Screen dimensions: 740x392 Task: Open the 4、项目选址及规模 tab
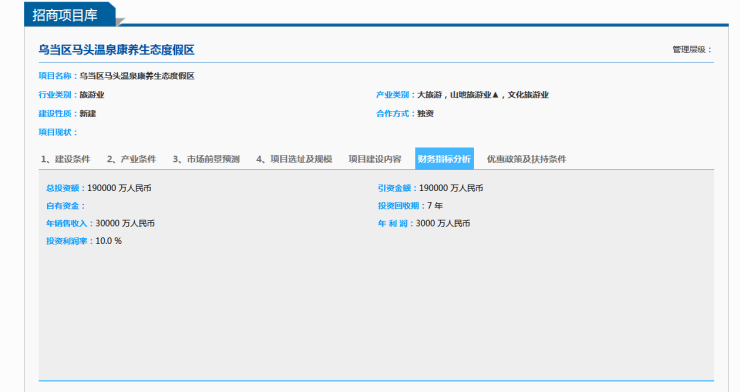click(294, 159)
